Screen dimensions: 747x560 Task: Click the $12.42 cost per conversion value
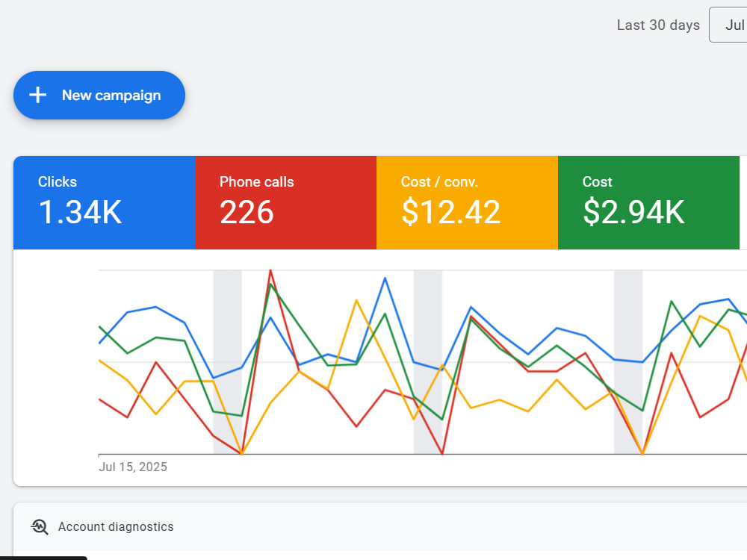pos(450,212)
